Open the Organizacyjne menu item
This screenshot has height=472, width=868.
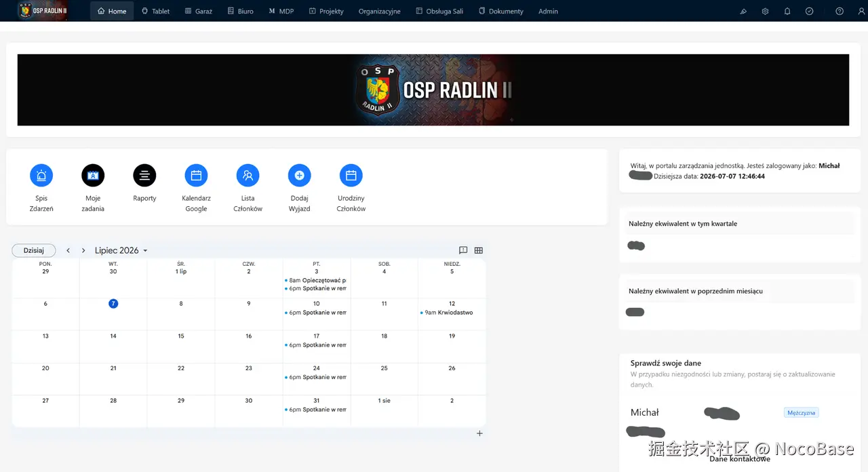tap(380, 12)
